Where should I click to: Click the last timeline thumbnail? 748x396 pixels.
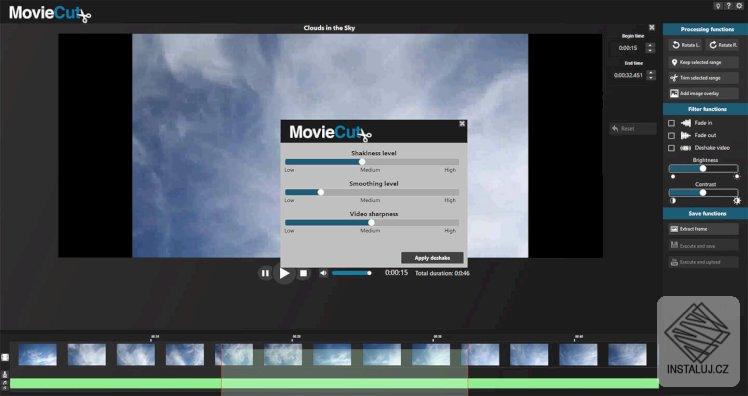pyautogui.click(x=627, y=355)
